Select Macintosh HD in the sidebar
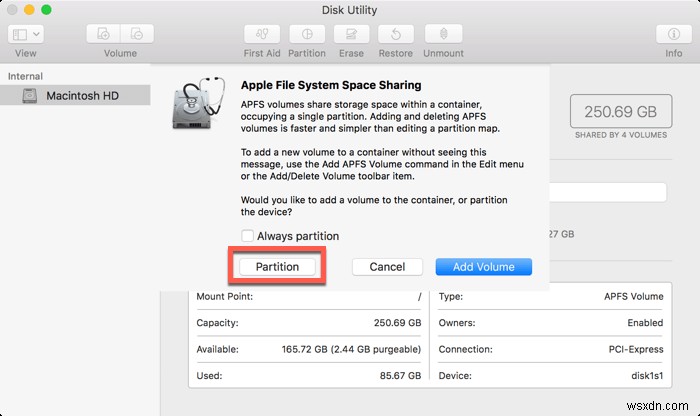The width and height of the screenshot is (700, 416). coord(83,95)
